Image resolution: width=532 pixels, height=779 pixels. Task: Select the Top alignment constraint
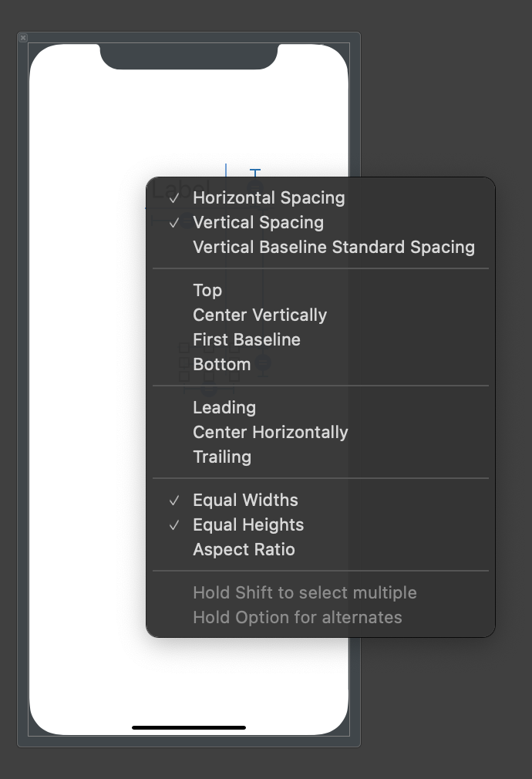click(x=207, y=290)
